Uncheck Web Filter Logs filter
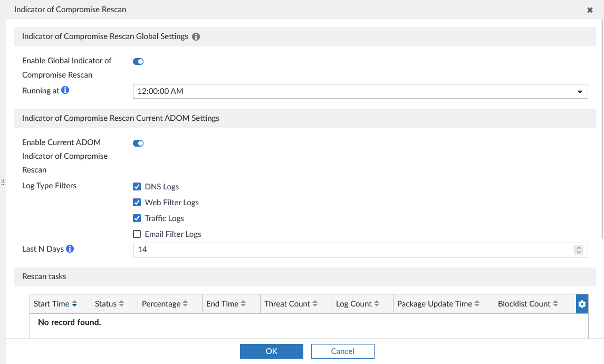The width and height of the screenshot is (604, 364). 137,202
